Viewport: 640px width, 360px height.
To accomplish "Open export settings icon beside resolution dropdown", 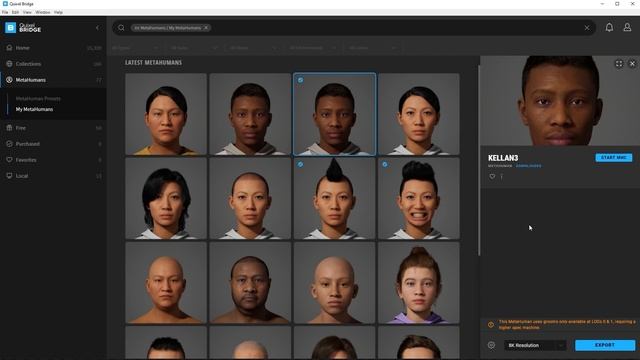I will point(491,345).
